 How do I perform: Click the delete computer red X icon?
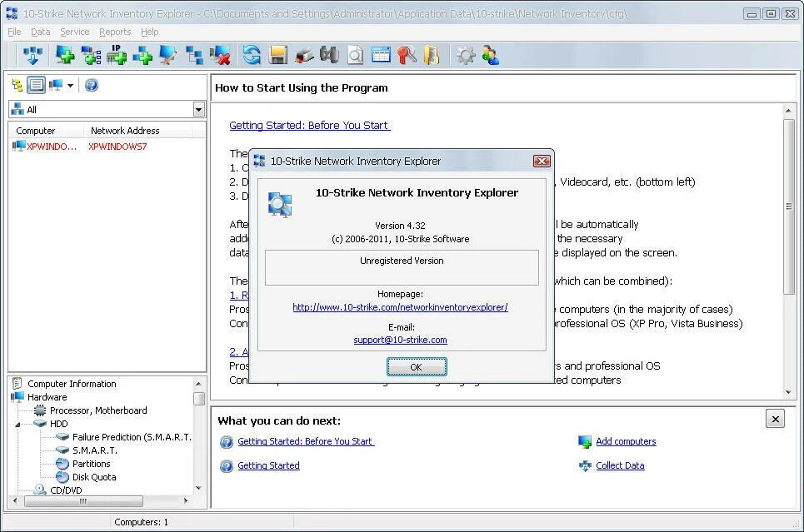point(221,55)
